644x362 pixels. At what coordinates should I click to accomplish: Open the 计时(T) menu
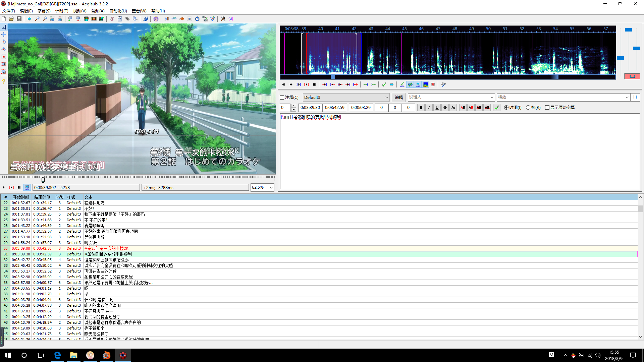pyautogui.click(x=62, y=11)
